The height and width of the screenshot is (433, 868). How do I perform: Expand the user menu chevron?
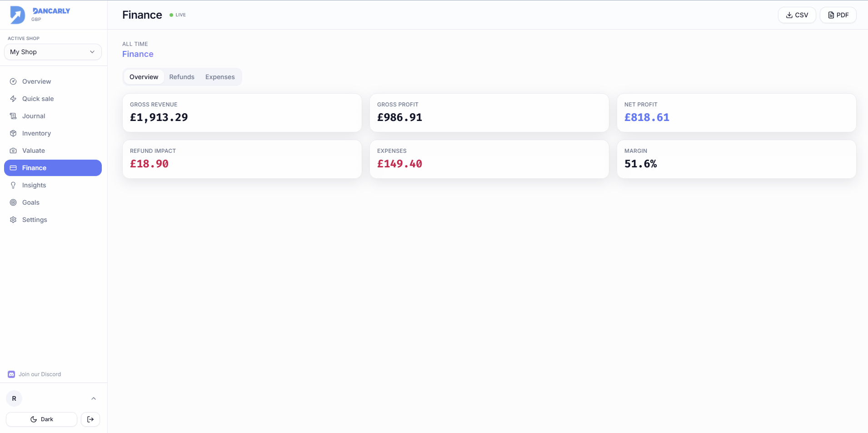94,398
